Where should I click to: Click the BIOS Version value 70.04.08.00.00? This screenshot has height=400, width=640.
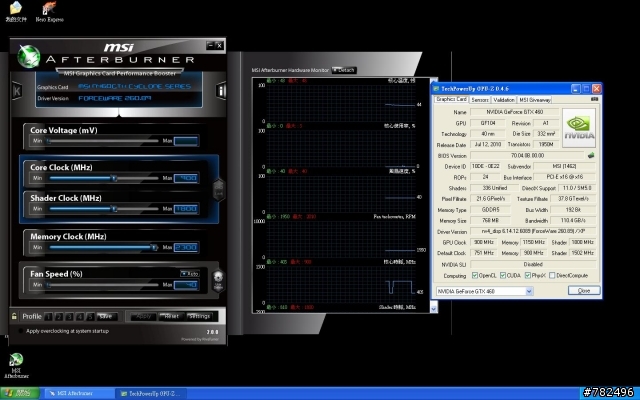coord(527,156)
